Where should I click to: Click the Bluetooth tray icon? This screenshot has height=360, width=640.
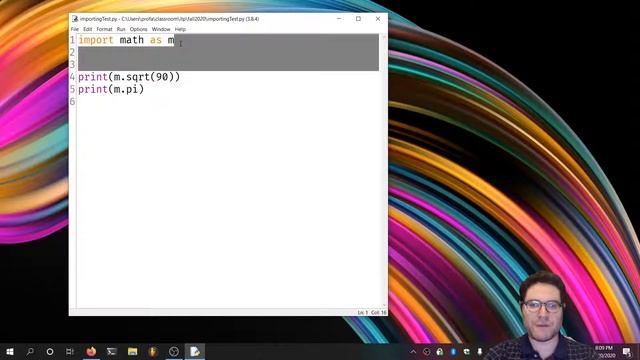point(453,352)
